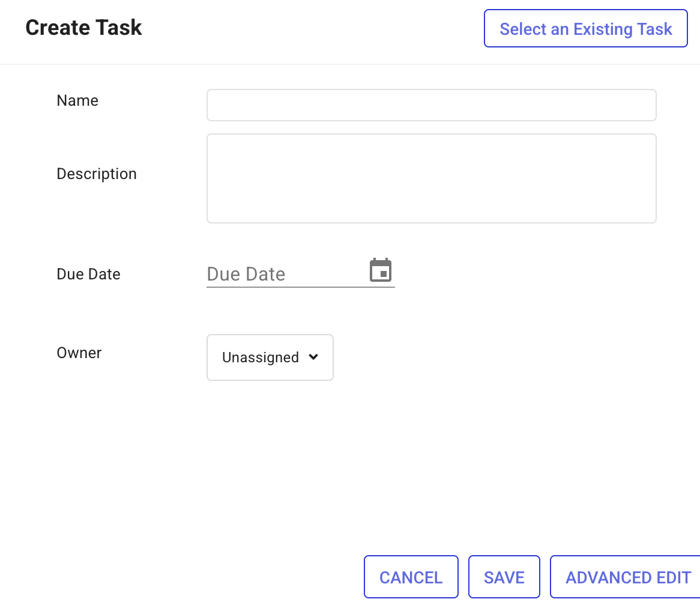Select the Unassigned text in Owner field
The width and height of the screenshot is (700, 602).
point(260,357)
